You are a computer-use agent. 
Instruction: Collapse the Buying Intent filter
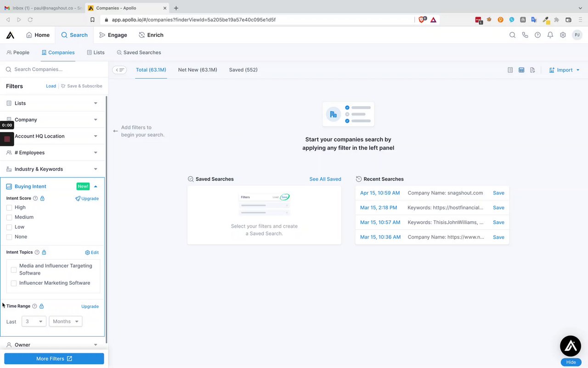pos(53,186)
